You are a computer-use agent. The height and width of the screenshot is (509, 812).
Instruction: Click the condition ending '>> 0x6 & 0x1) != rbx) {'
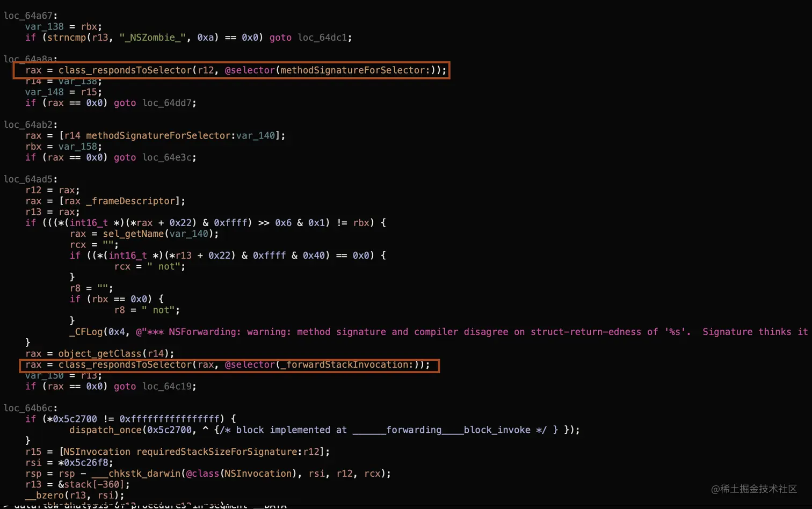point(206,223)
